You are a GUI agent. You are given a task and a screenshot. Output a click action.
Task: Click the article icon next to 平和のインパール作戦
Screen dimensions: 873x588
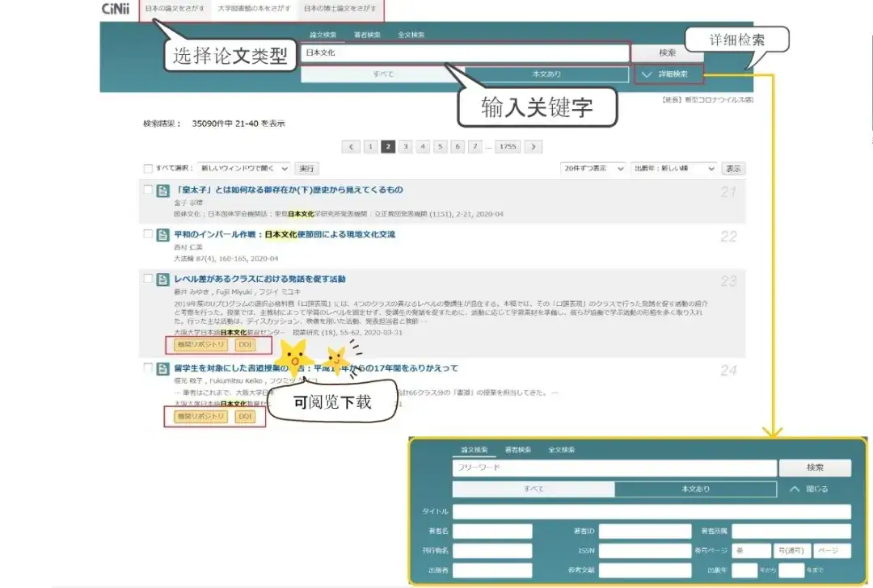pos(162,234)
